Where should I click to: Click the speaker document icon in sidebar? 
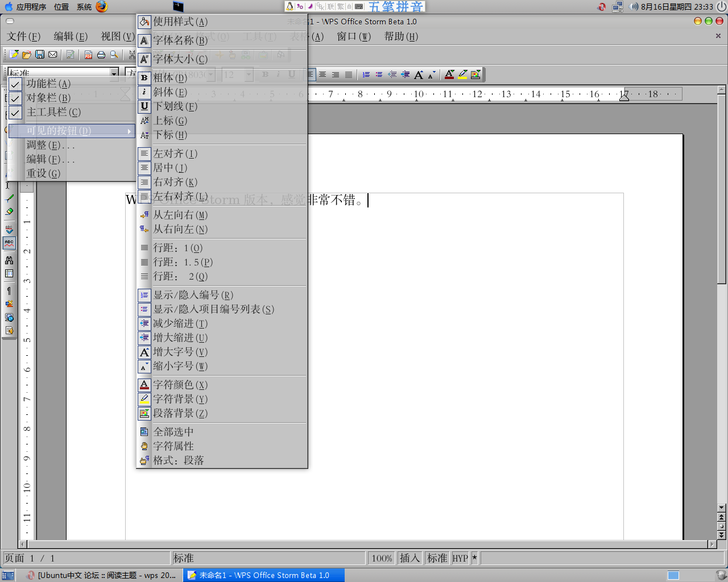(x=9, y=330)
